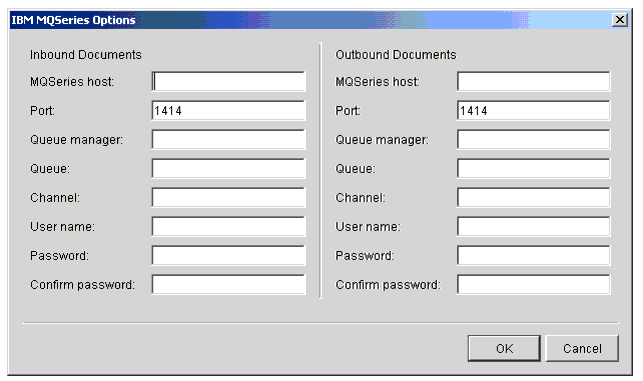Select the Outbound Password field
This screenshot has width=643, height=381.
tap(534, 256)
